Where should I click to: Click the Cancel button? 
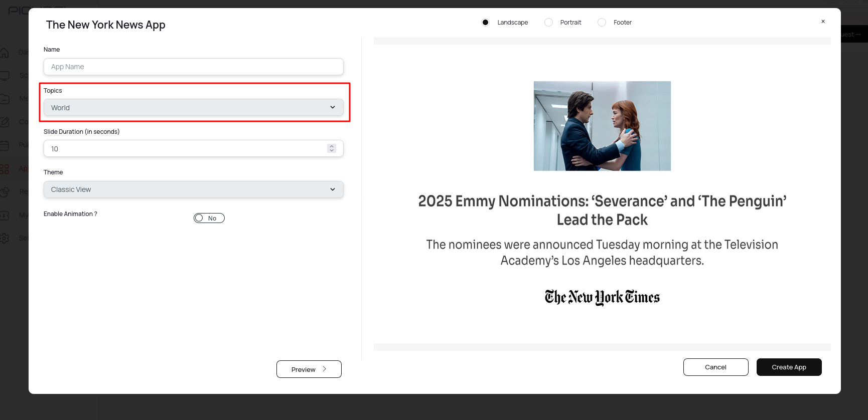pyautogui.click(x=715, y=367)
